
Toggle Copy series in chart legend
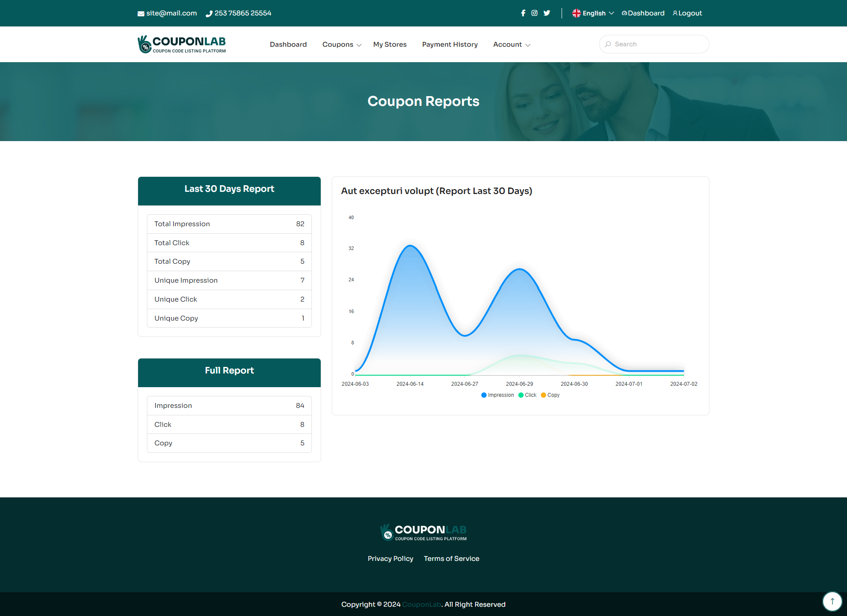tap(550, 395)
